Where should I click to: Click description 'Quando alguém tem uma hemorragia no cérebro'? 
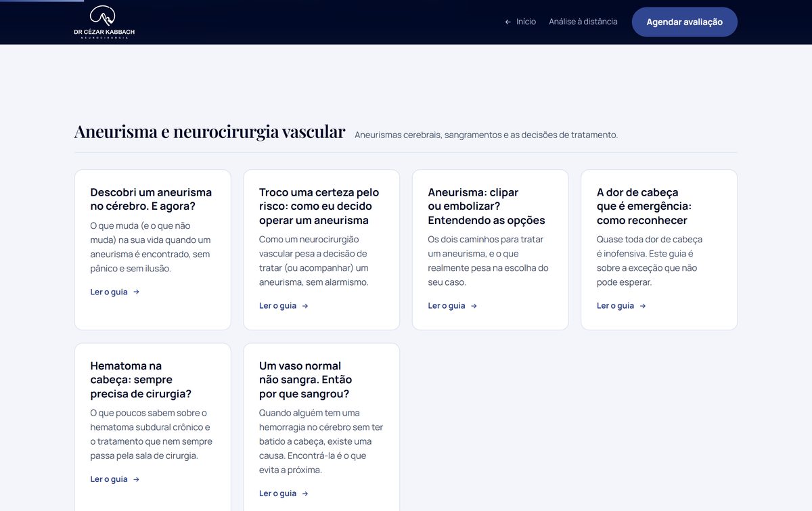pos(321,441)
